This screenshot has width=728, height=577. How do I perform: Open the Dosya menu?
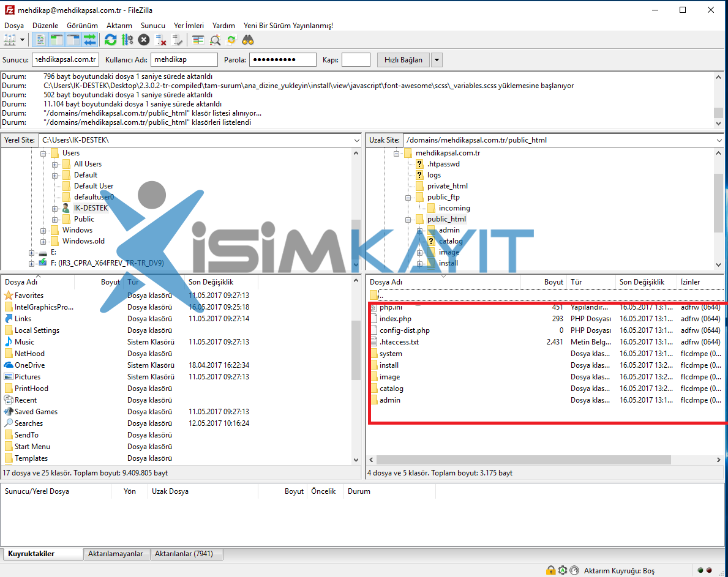click(14, 26)
